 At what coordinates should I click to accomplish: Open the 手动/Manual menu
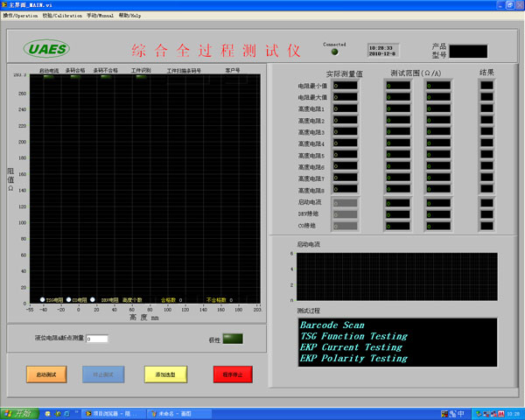click(x=100, y=16)
